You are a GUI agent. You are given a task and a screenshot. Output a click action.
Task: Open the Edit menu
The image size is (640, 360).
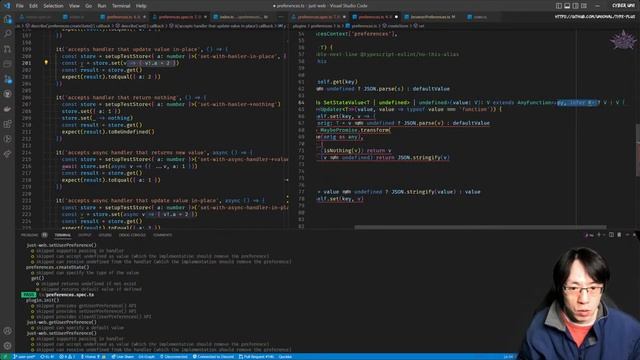click(33, 6)
